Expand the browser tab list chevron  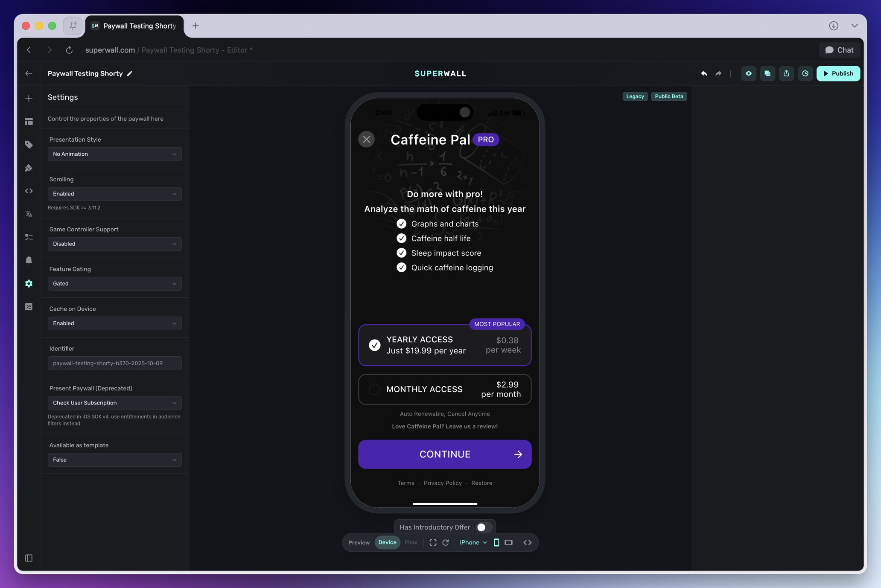click(855, 26)
